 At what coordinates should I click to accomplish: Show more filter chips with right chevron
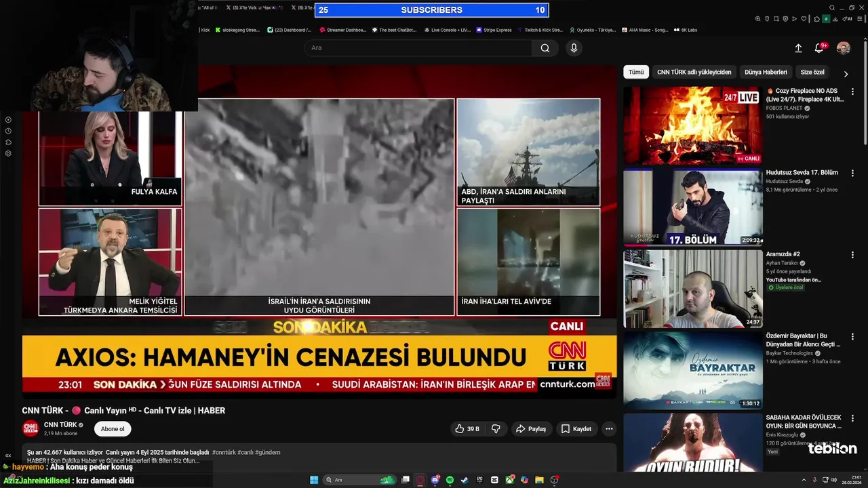pos(846,73)
